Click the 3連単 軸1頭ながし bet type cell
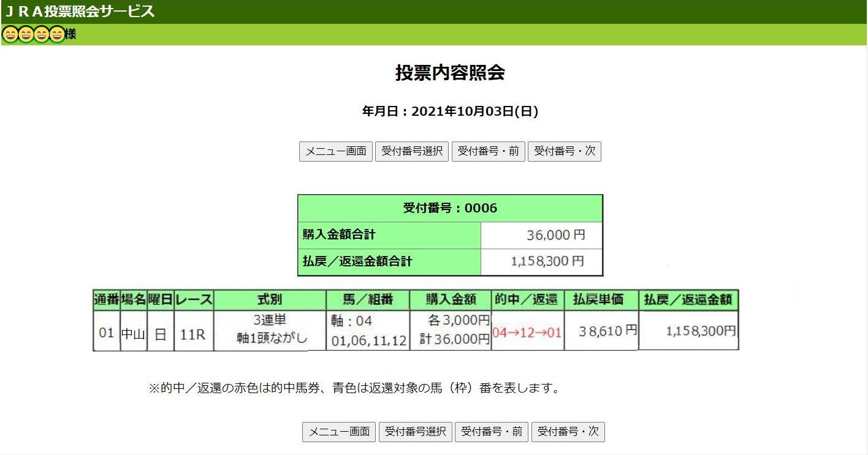Image resolution: width=868 pixels, height=455 pixels. click(270, 329)
